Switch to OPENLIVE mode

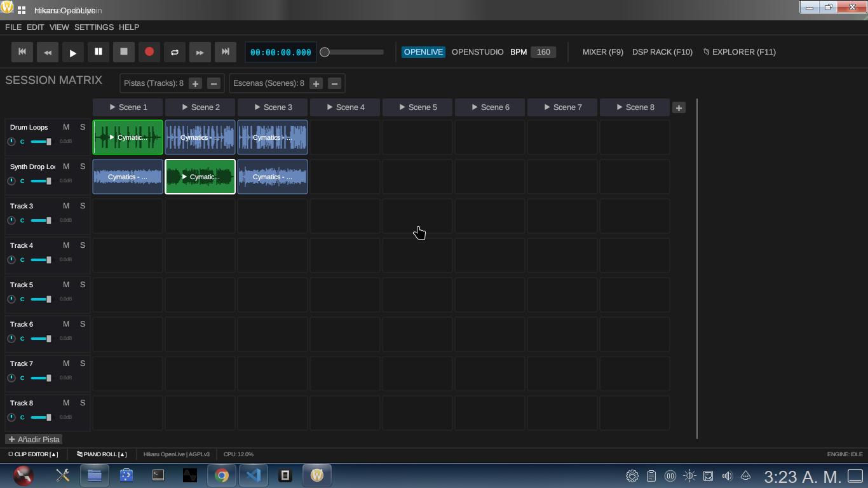pos(424,52)
